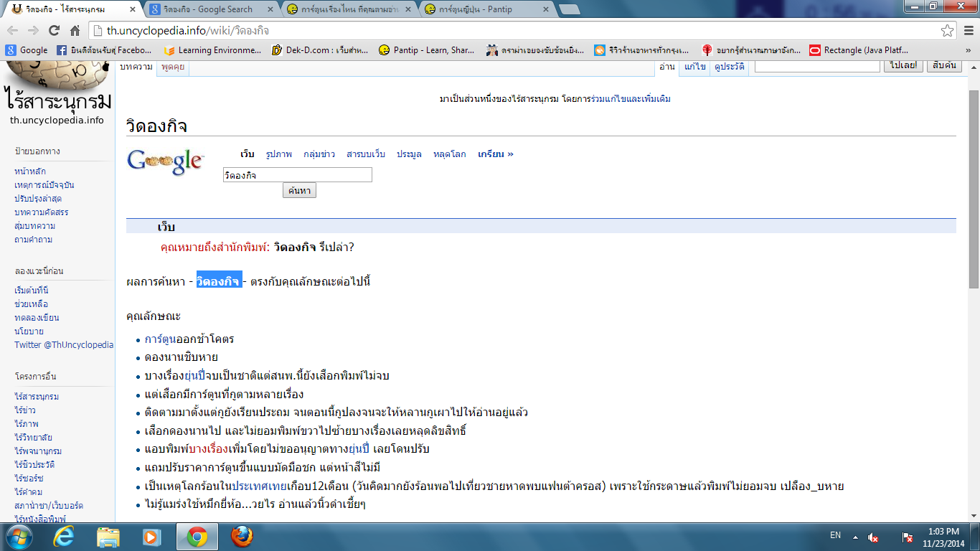The width and height of the screenshot is (980, 551).
Task: Click the ไปเลย! go button
Action: (x=903, y=65)
